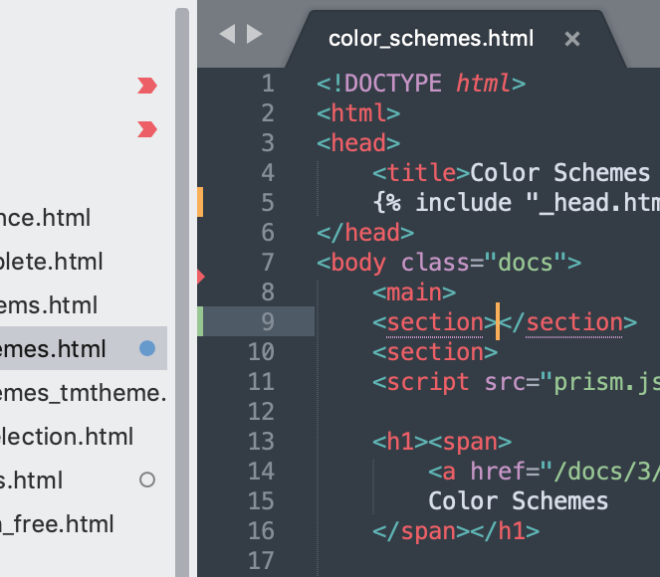Image resolution: width=660 pixels, height=577 pixels.
Task: Close the color_schemes.html tab
Action: coord(572,39)
